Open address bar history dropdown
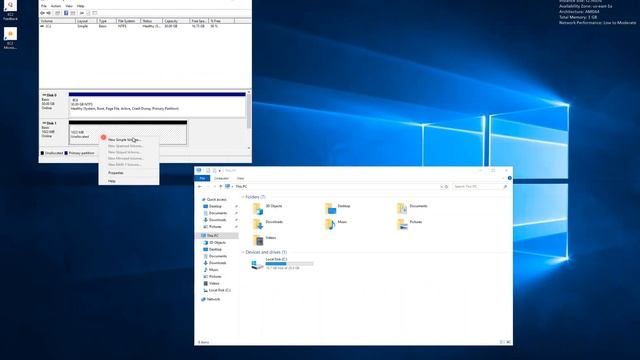Viewport: 640px width, 360px height. tap(441, 187)
